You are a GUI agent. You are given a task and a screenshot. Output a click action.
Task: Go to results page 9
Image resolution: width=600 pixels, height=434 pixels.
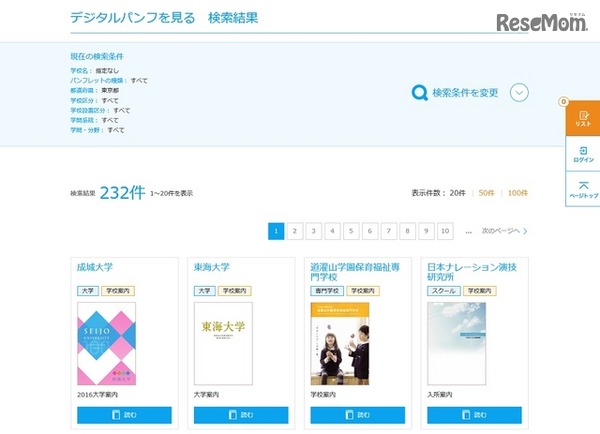426,231
